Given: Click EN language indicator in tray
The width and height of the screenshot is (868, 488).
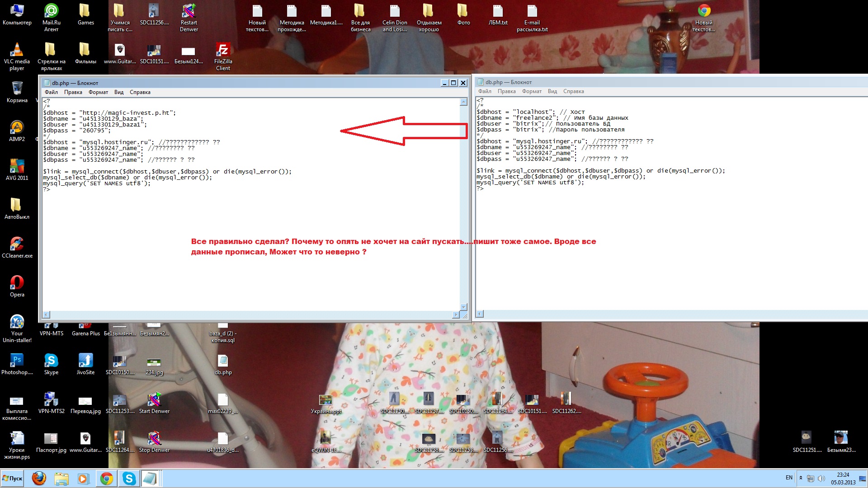Looking at the screenshot, I should (789, 478).
